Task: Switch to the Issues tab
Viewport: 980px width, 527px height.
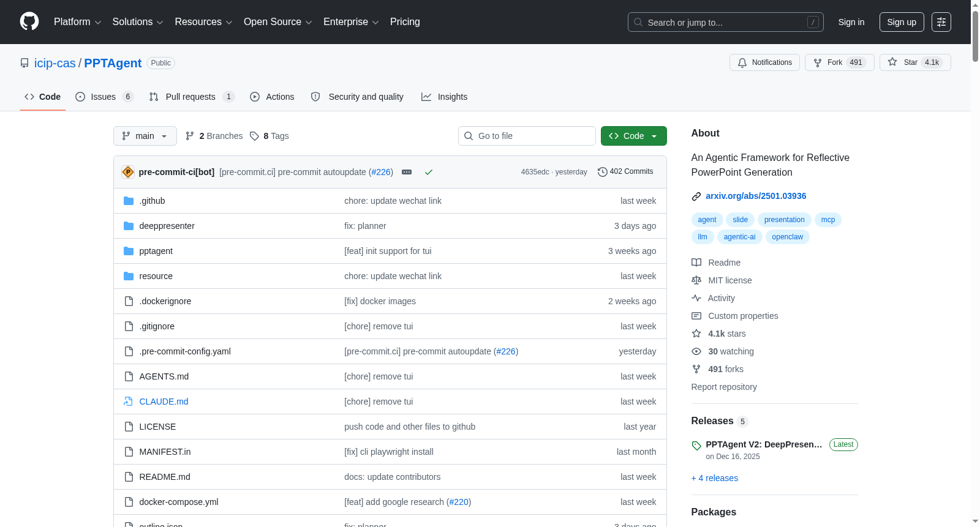Action: 104,97
